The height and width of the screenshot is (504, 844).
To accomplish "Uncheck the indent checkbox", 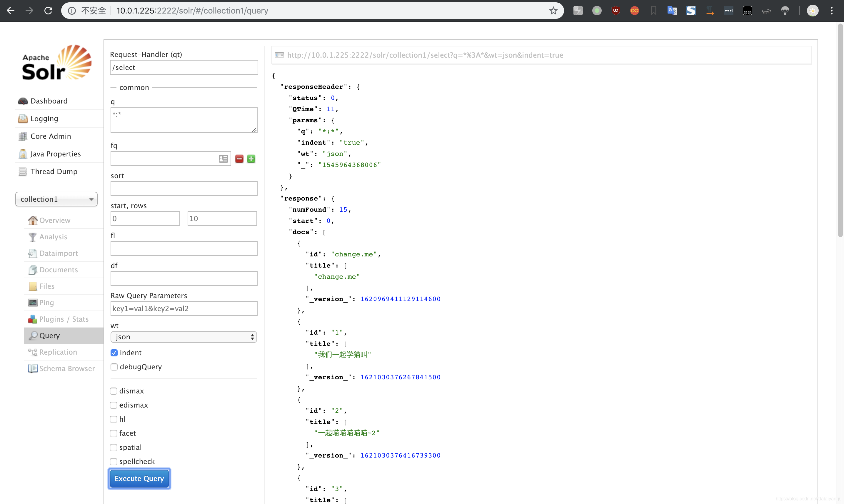I will [114, 353].
